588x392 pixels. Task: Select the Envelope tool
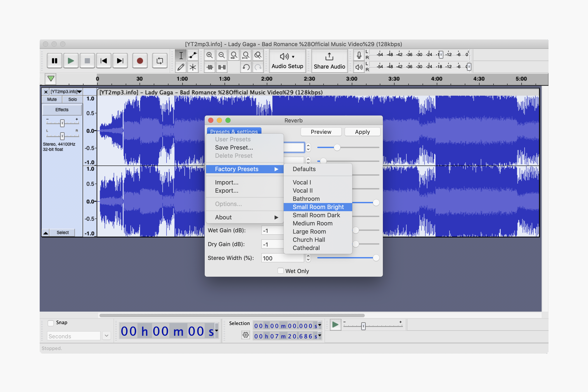pyautogui.click(x=193, y=55)
